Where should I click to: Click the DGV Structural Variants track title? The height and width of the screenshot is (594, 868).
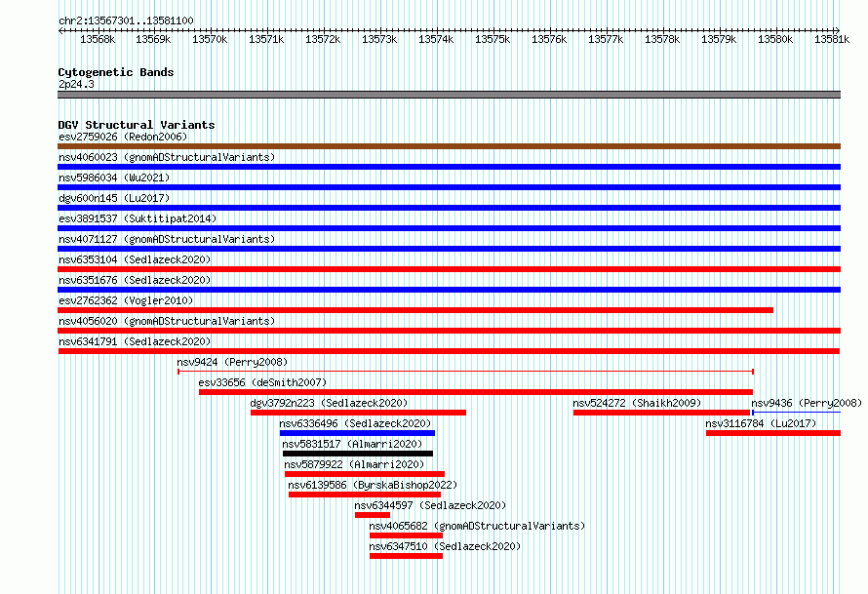137,125
